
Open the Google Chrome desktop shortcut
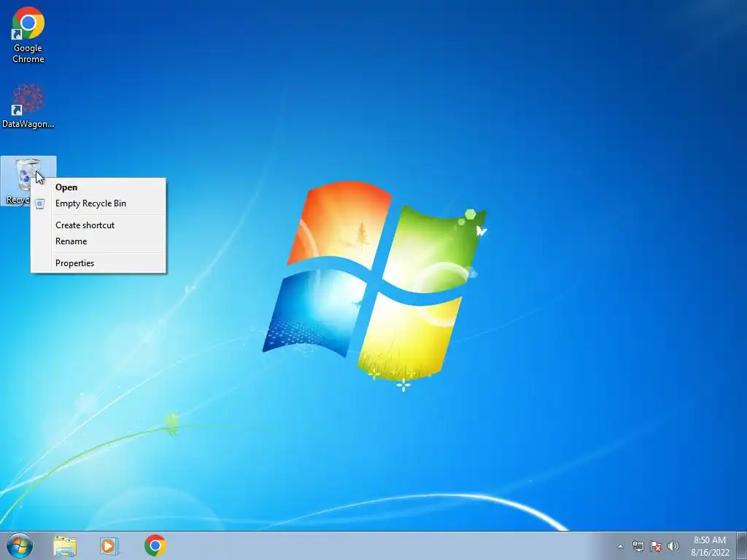(x=28, y=34)
